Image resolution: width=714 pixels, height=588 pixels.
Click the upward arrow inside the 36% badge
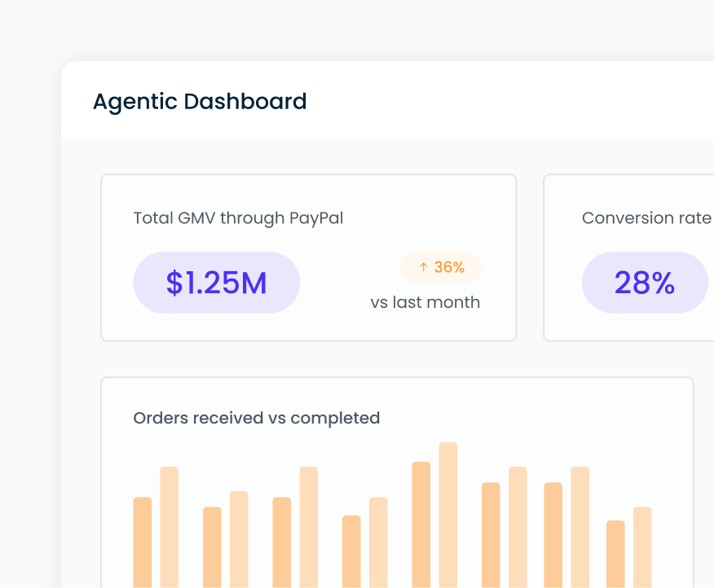pyautogui.click(x=422, y=266)
